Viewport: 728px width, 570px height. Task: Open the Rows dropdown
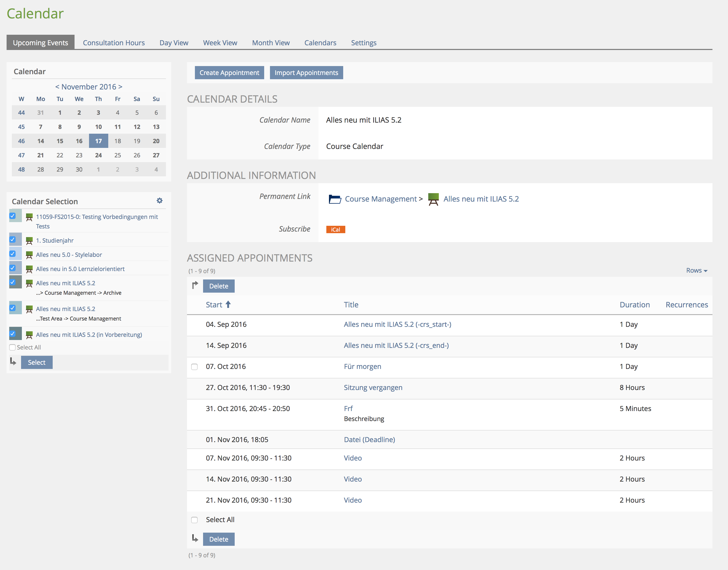(696, 271)
